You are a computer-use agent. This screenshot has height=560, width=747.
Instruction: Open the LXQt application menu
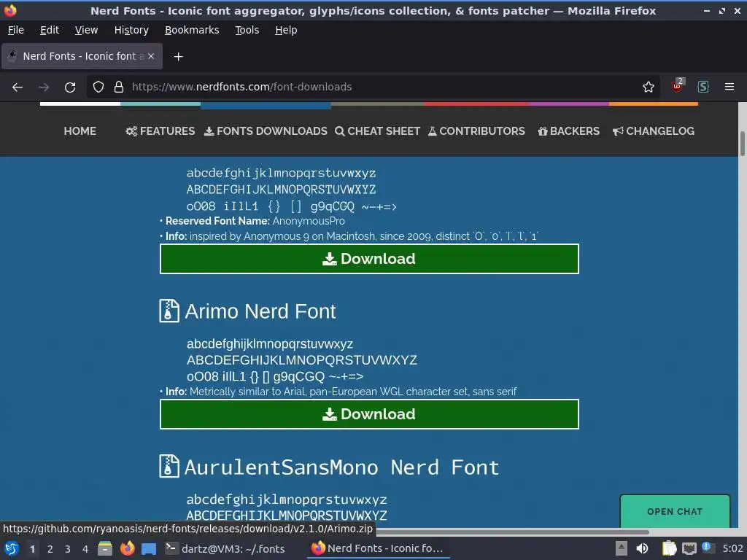(x=11, y=548)
